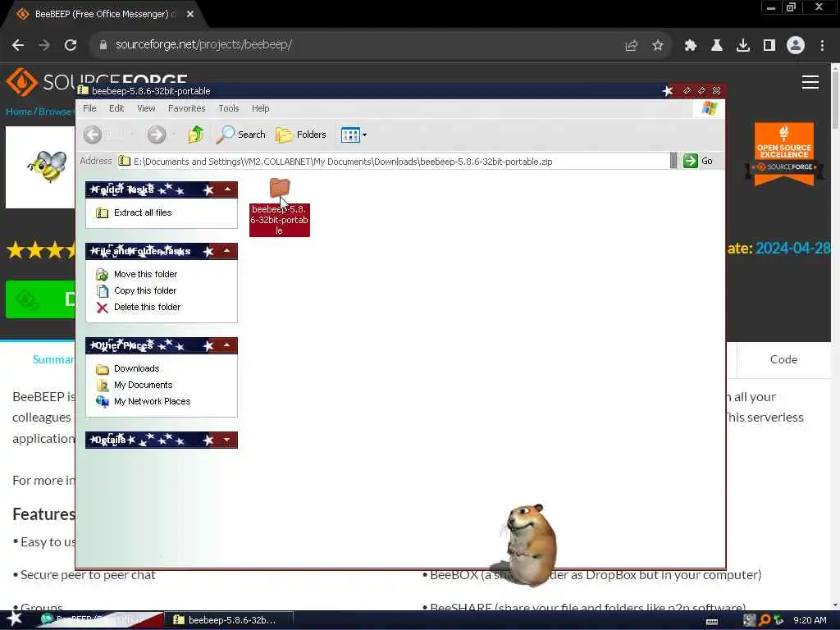Open the Summary tab on SourceForge
This screenshot has width=840, height=630.
tap(53, 359)
